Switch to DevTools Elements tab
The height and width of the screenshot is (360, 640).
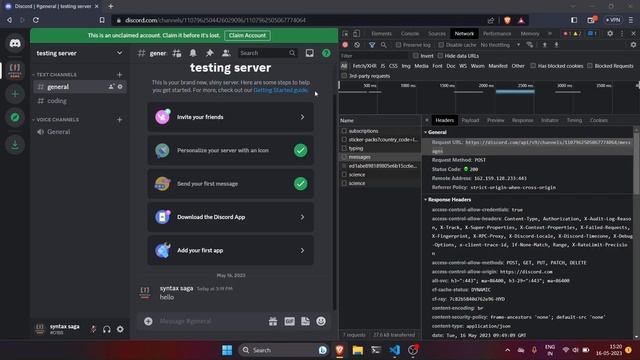pyautogui.click(x=382, y=33)
